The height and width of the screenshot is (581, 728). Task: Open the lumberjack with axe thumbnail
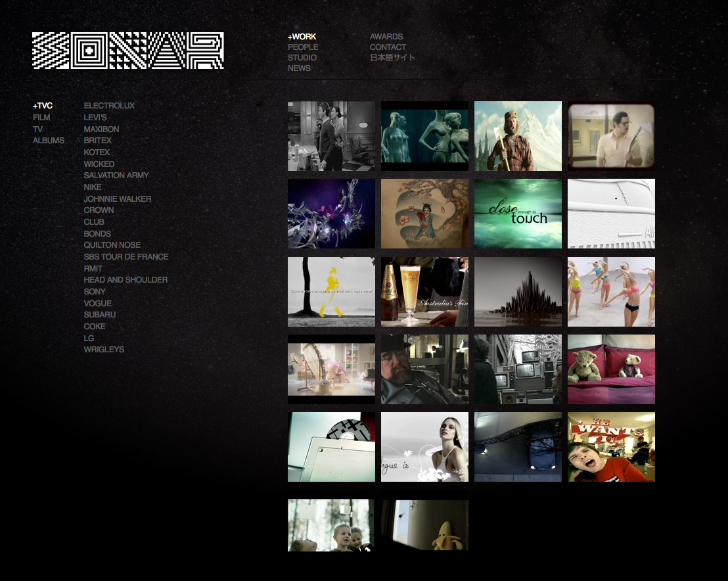click(518, 136)
